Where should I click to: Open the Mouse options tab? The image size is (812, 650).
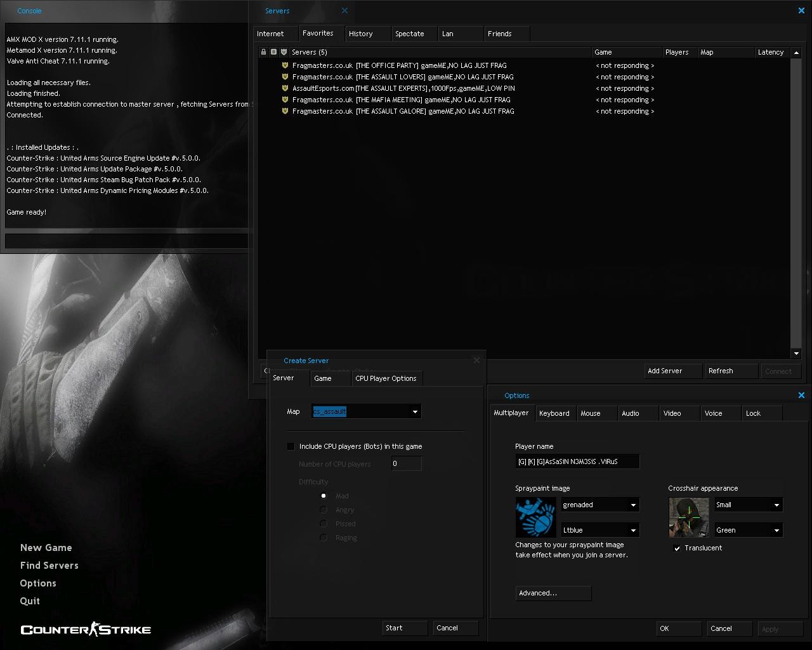[598, 413]
